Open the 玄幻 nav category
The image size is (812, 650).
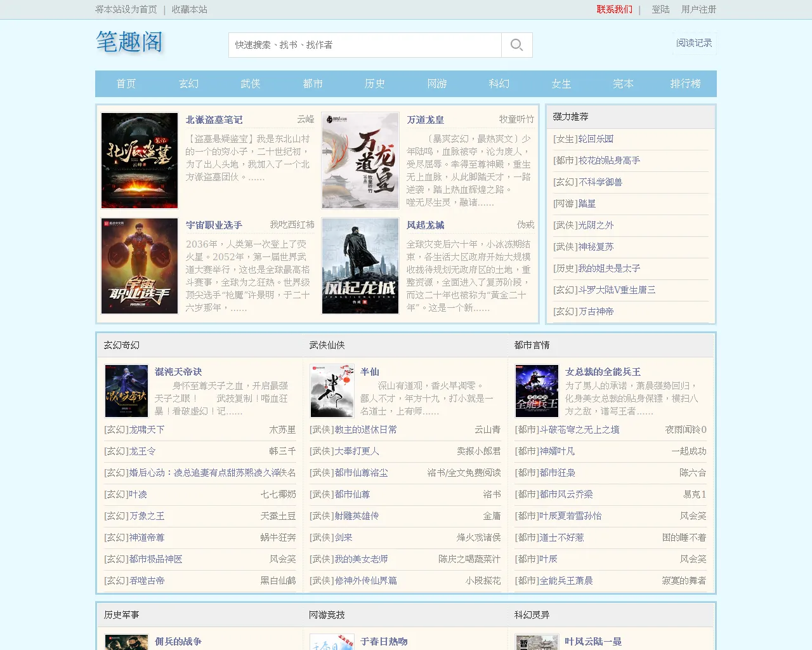[188, 84]
